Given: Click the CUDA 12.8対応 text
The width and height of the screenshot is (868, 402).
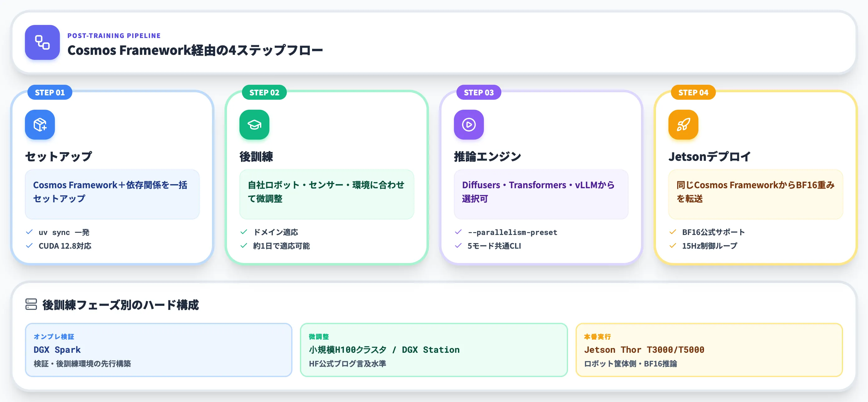Looking at the screenshot, I should pos(65,246).
